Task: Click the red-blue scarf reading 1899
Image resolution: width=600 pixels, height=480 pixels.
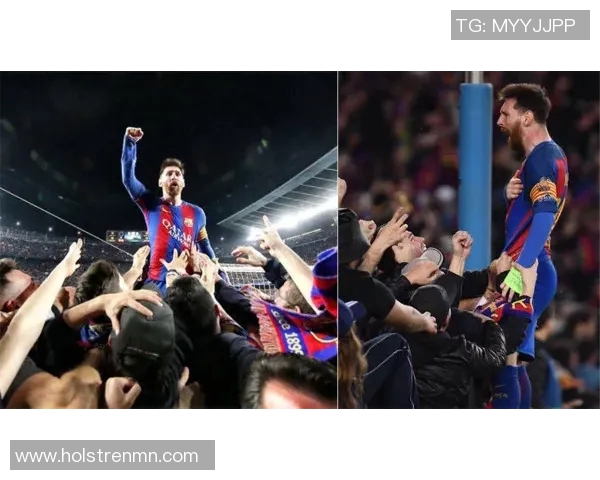Action: click(287, 325)
